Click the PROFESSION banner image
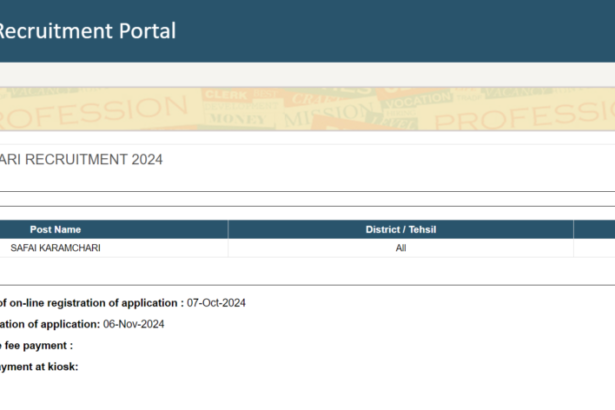Screen dimensions: 615x410 pyautogui.click(x=308, y=109)
